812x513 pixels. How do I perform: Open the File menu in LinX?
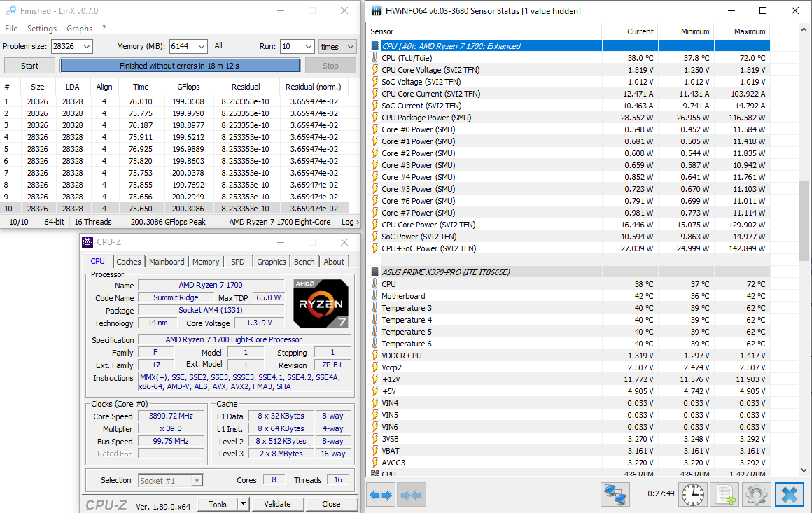11,29
